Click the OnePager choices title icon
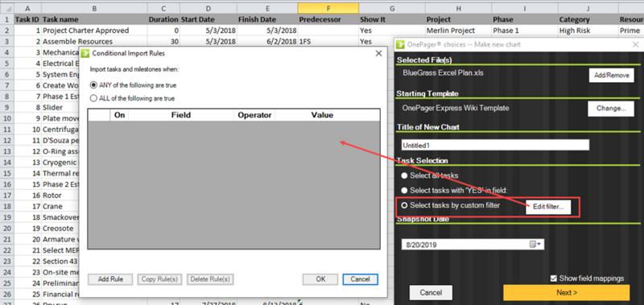 [400, 44]
